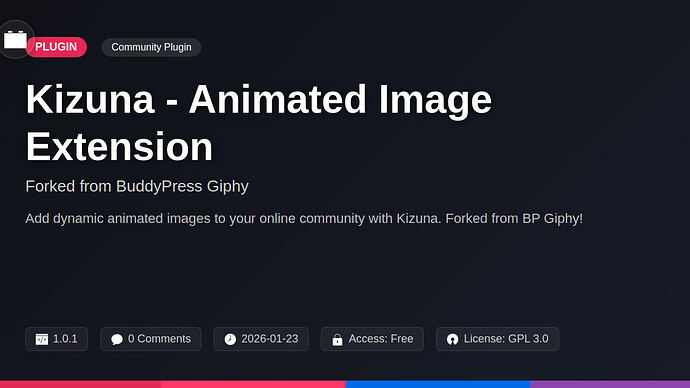The height and width of the screenshot is (388, 690).
Task: Select the red PLUGIN badge
Action: (x=56, y=47)
